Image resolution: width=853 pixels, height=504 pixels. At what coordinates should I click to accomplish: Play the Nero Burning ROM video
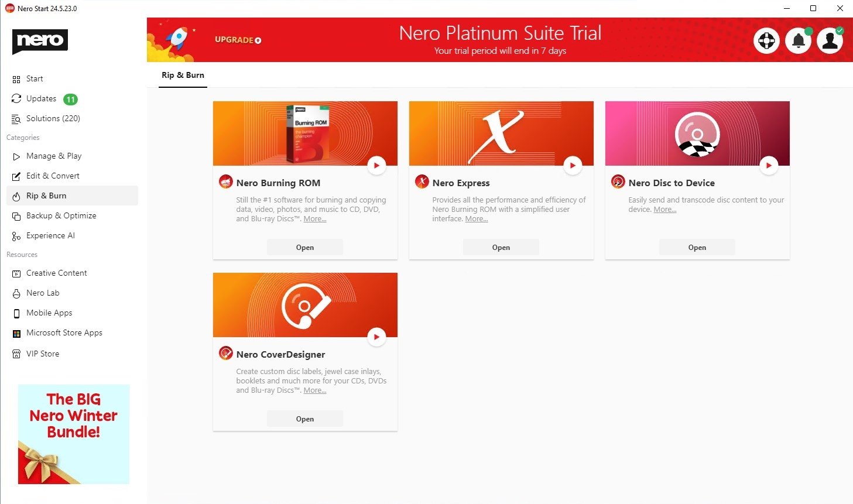pos(376,166)
